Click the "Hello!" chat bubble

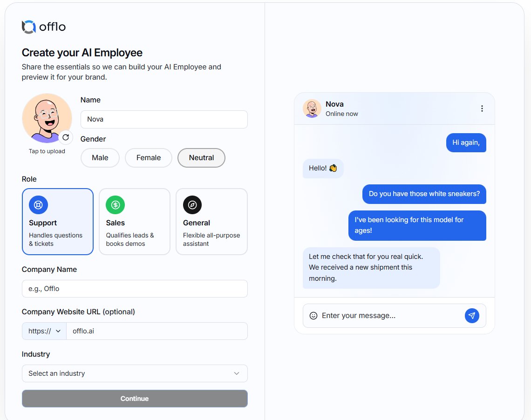pyautogui.click(x=323, y=168)
